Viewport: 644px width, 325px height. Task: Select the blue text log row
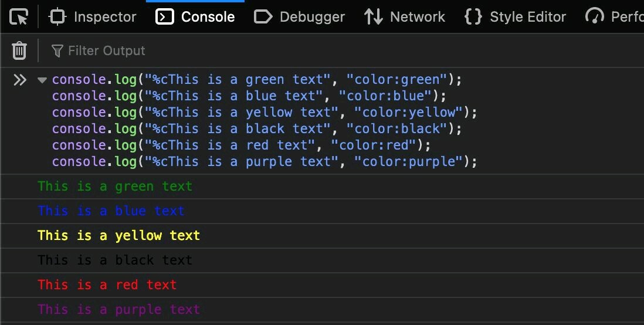click(x=111, y=211)
